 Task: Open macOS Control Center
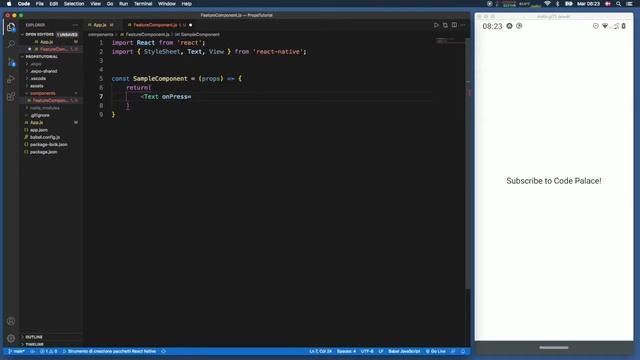[629, 4]
